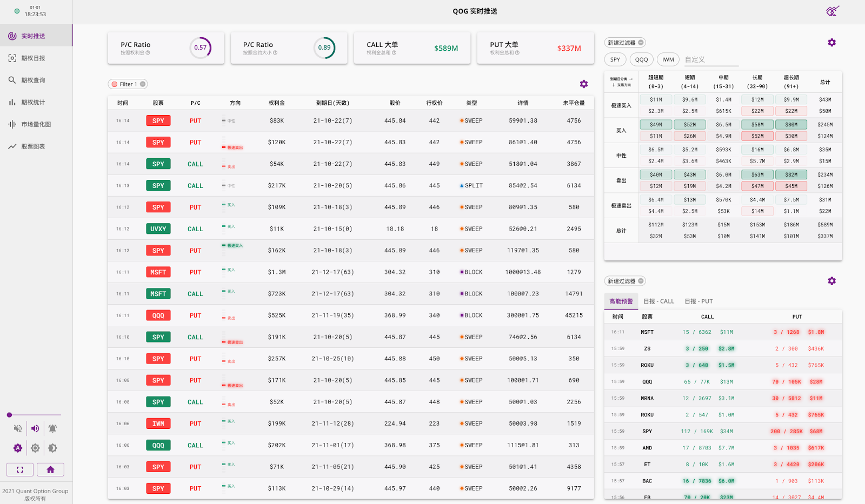865x504 pixels.
Task: Select the light theme sun icon
Action: click(35, 448)
